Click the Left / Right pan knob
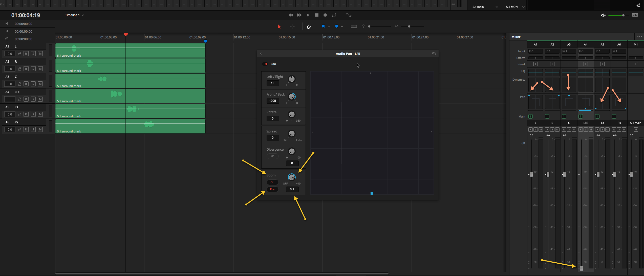The image size is (644, 276). 292,79
